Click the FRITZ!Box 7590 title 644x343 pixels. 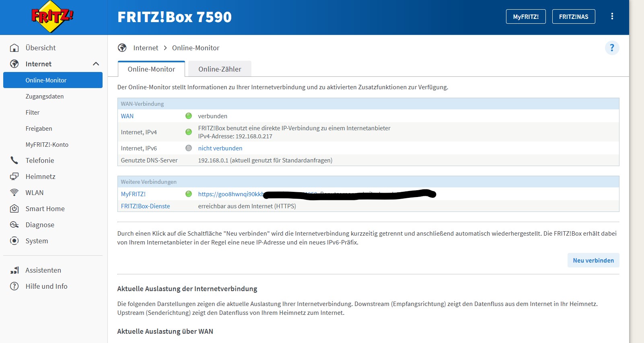[175, 17]
